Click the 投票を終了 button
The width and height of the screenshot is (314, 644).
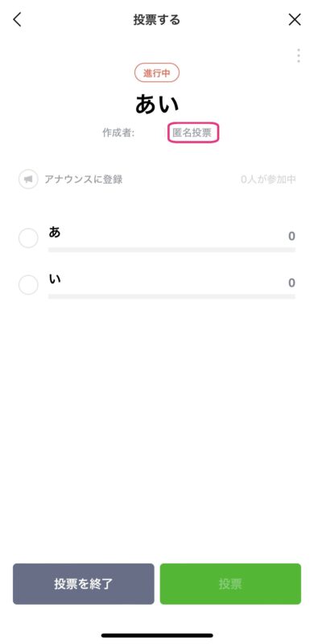(84, 584)
